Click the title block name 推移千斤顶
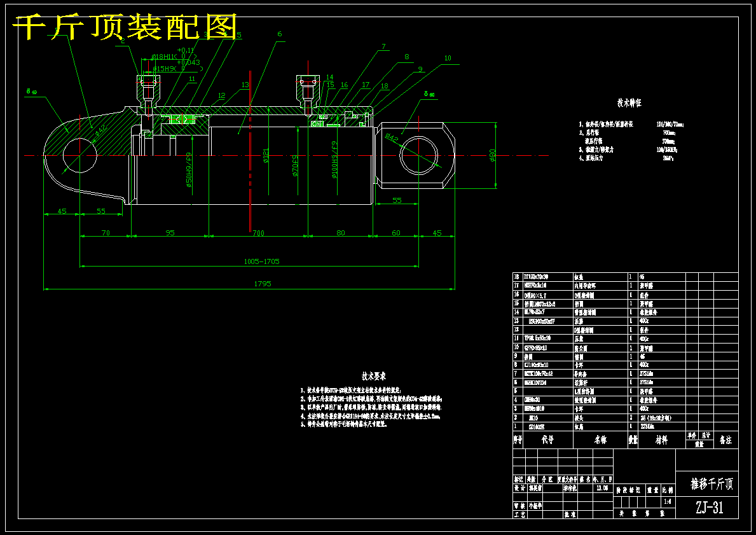 711,484
